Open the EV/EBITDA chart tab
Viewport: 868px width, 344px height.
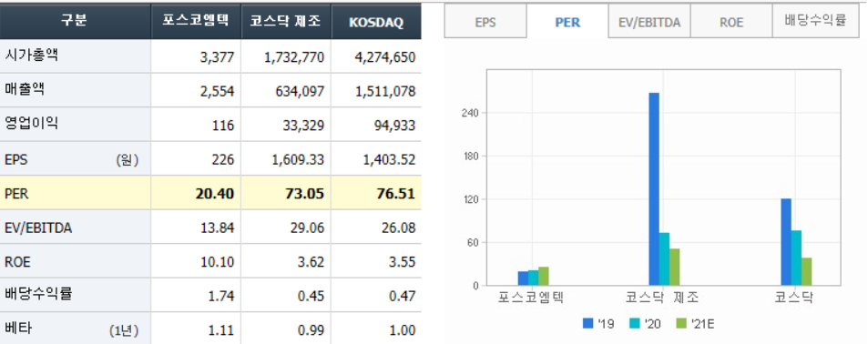point(649,22)
